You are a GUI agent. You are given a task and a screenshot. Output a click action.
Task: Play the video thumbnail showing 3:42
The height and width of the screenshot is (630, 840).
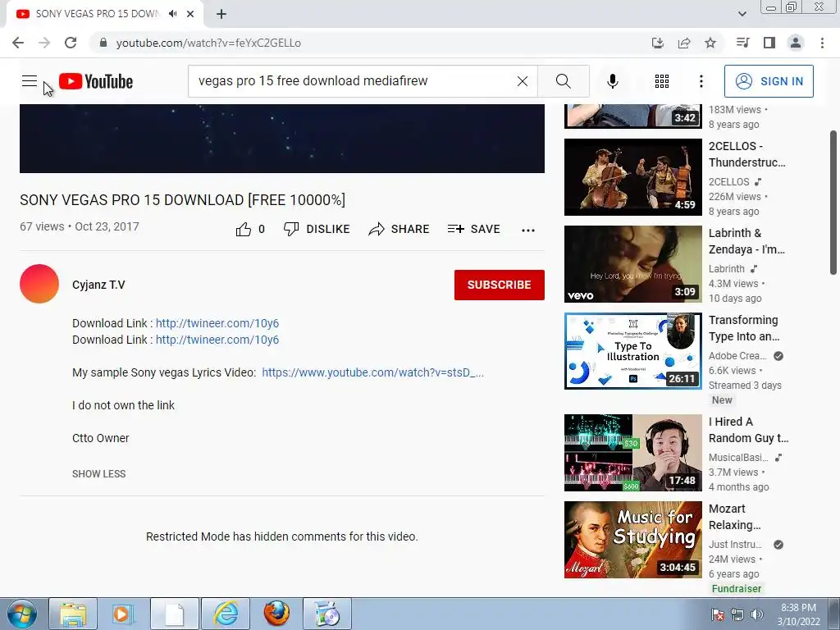633,116
